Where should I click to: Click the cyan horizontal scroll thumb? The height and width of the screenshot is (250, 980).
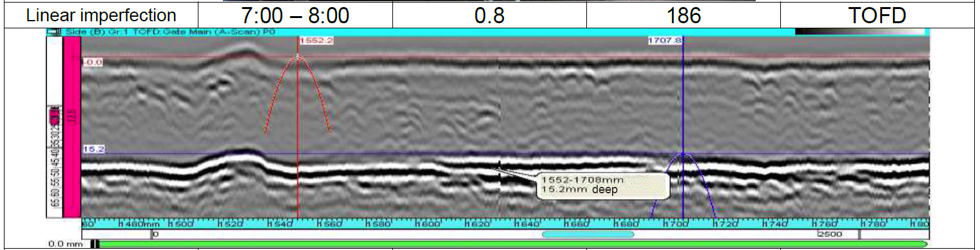[588, 235]
